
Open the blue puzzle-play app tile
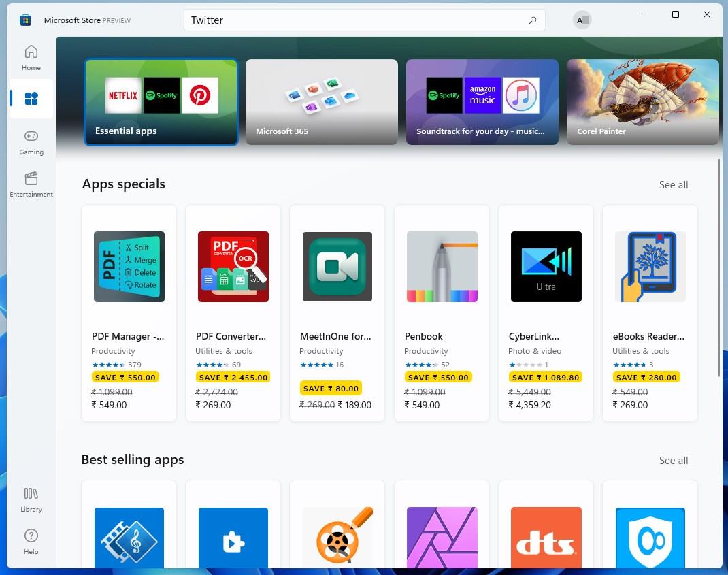[x=233, y=538]
